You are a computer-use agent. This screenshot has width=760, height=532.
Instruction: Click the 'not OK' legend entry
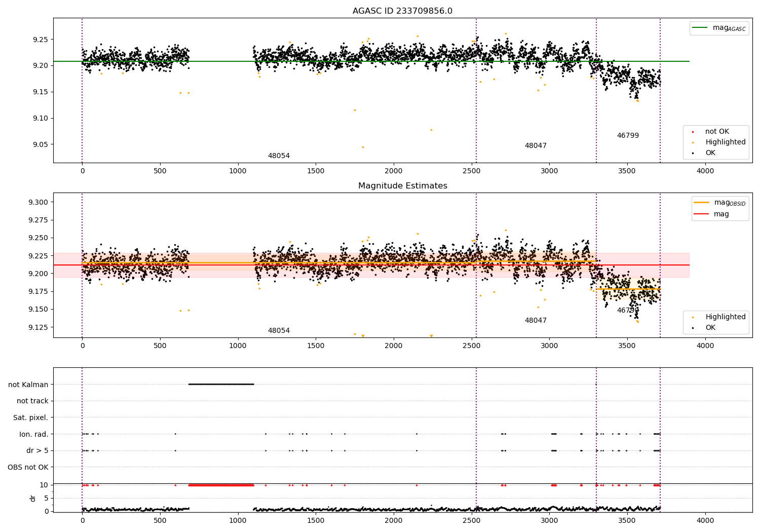pos(711,131)
